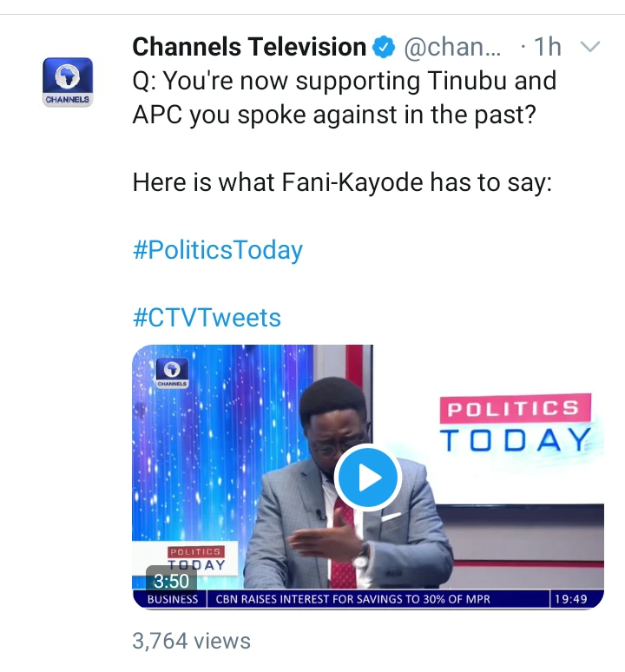This screenshot has width=625, height=672.
Task: Open the #PoliticsToday hashtag
Action: 218,251
